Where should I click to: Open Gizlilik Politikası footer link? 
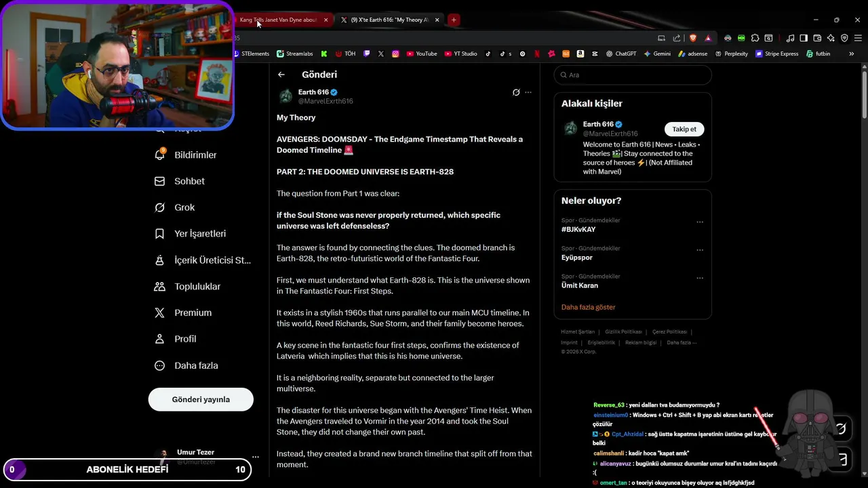(623, 331)
